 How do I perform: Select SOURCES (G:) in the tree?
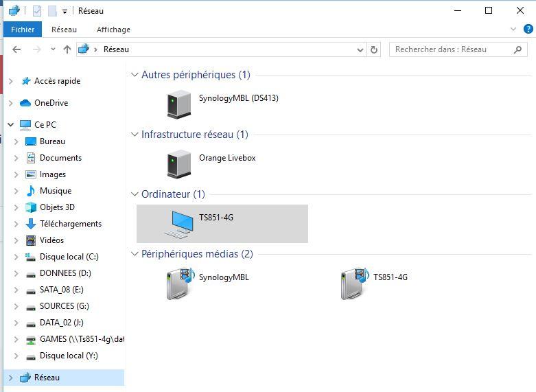65,306
